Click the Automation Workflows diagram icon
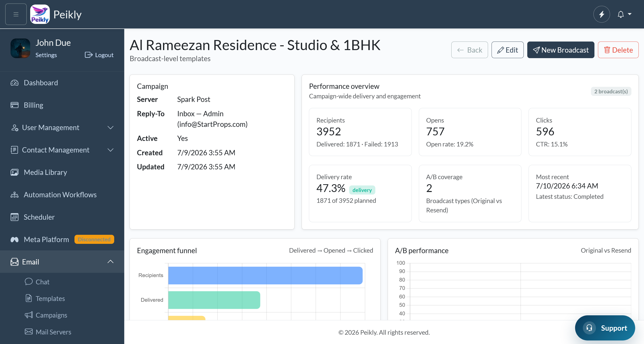 (15, 195)
